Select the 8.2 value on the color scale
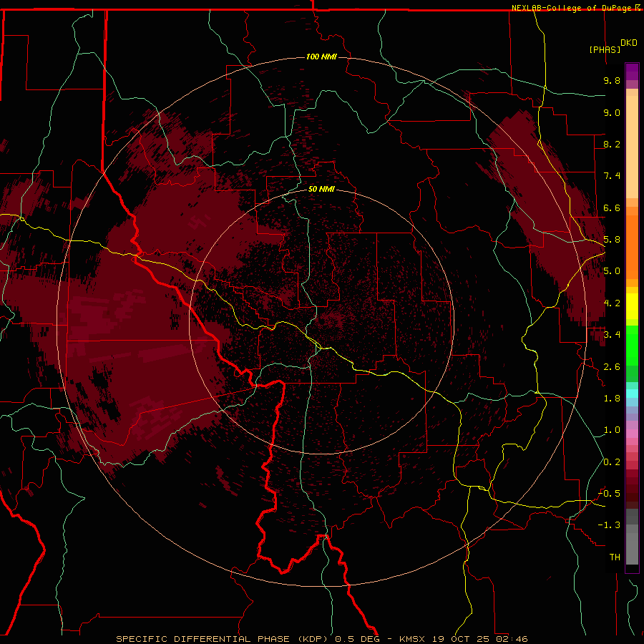Viewport: 644px width, 644px height. (x=612, y=144)
